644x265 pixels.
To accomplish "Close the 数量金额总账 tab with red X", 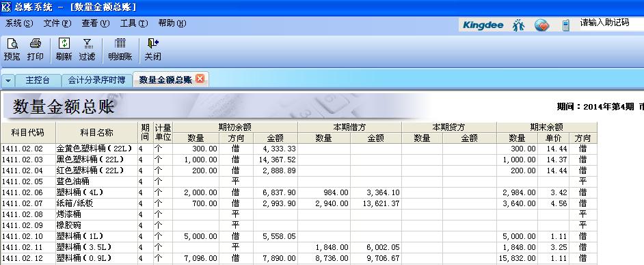I will click(x=200, y=79).
